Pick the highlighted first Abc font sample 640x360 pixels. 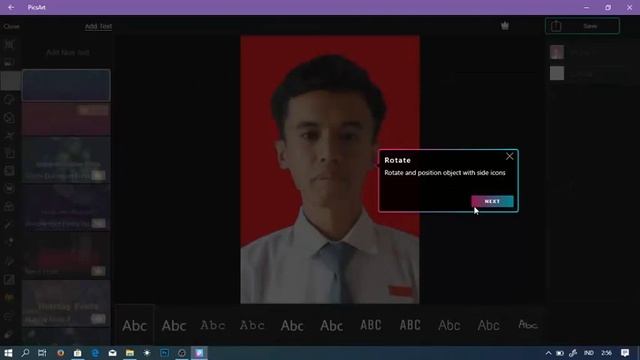[135, 326]
